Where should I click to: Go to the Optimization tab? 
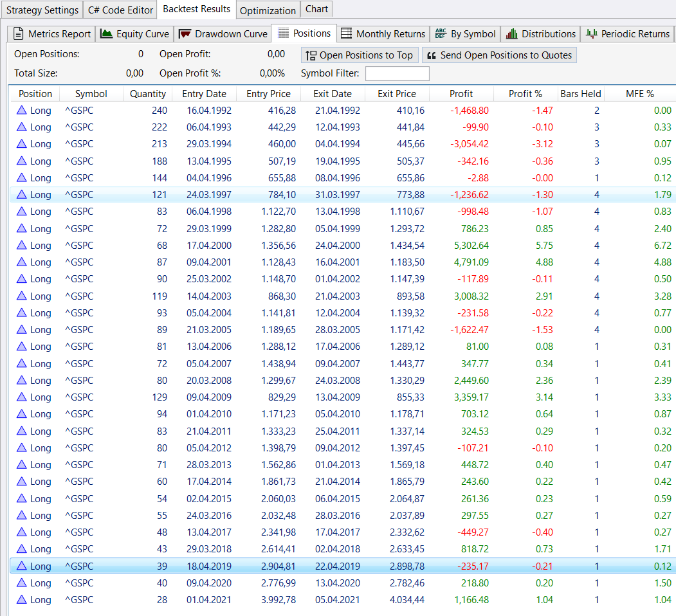(x=268, y=10)
